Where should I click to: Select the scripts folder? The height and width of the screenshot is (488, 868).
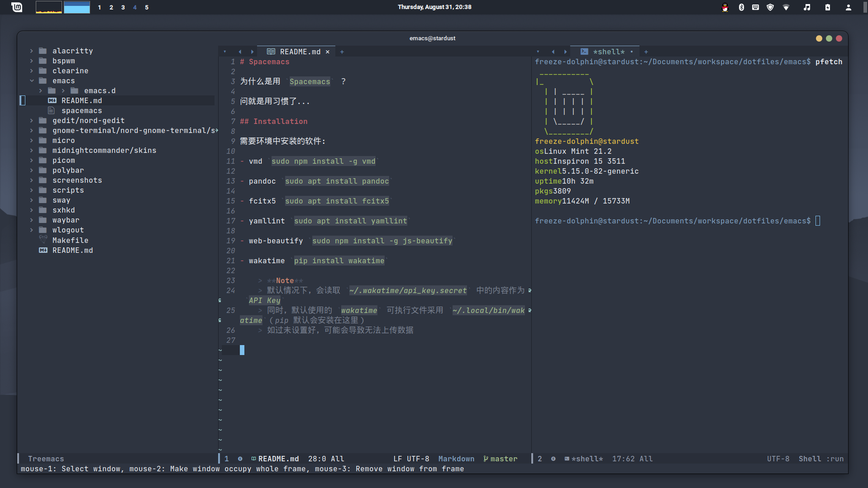(68, 190)
